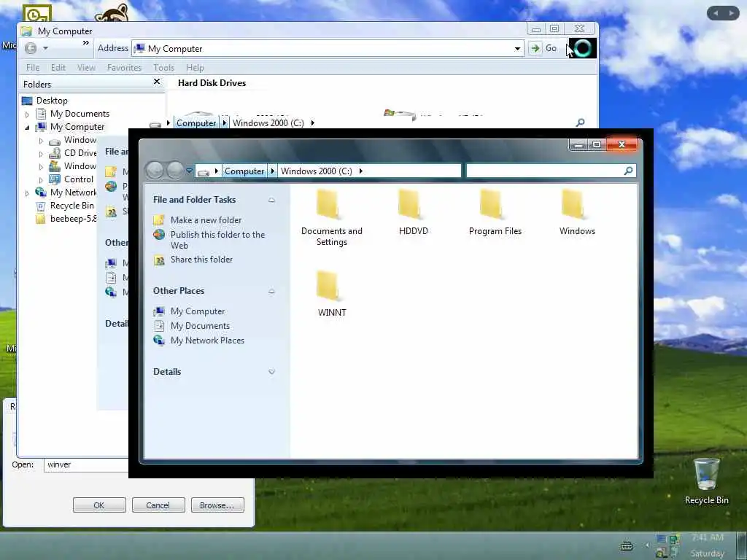
Task: Open the Program Files folder
Action: pyautogui.click(x=495, y=213)
